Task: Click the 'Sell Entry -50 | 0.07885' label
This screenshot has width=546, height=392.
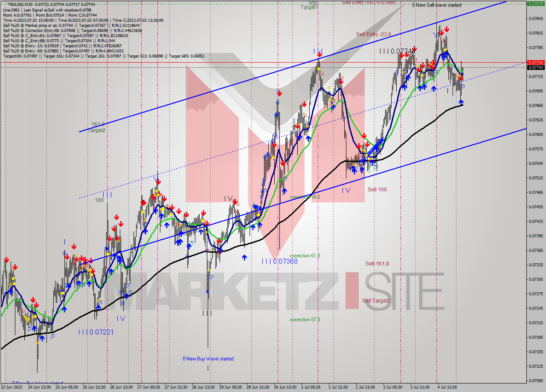Action: tap(369, 3)
